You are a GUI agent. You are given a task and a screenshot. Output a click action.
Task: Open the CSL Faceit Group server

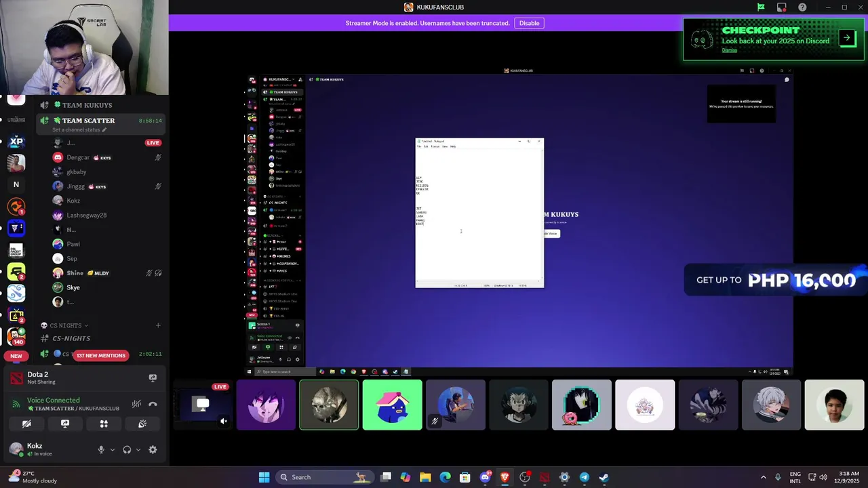[x=16, y=250]
